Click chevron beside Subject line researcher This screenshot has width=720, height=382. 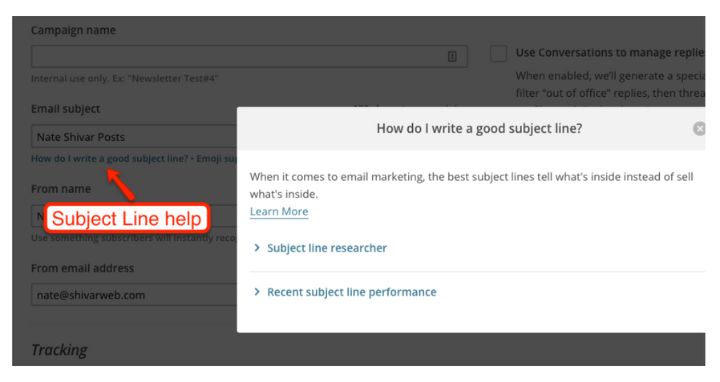[x=257, y=248]
